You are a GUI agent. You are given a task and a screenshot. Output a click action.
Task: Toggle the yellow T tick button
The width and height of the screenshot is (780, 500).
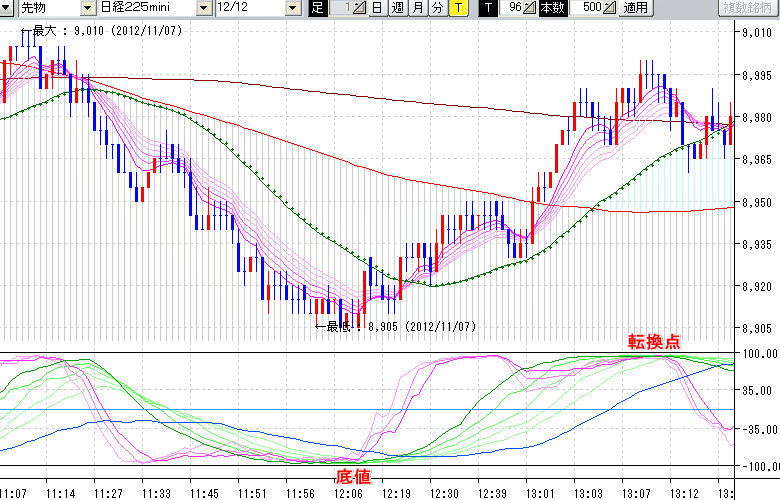pyautogui.click(x=457, y=8)
